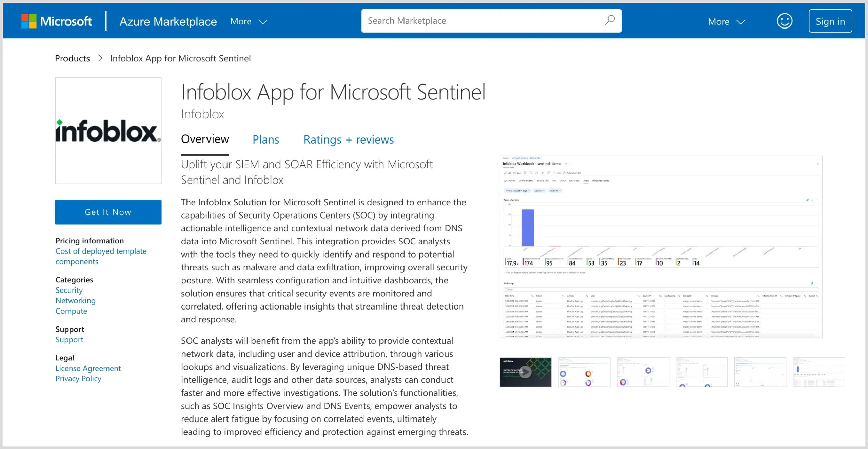The image size is (868, 449).
Task: Go back to Products via breadcrumb
Action: [72, 58]
